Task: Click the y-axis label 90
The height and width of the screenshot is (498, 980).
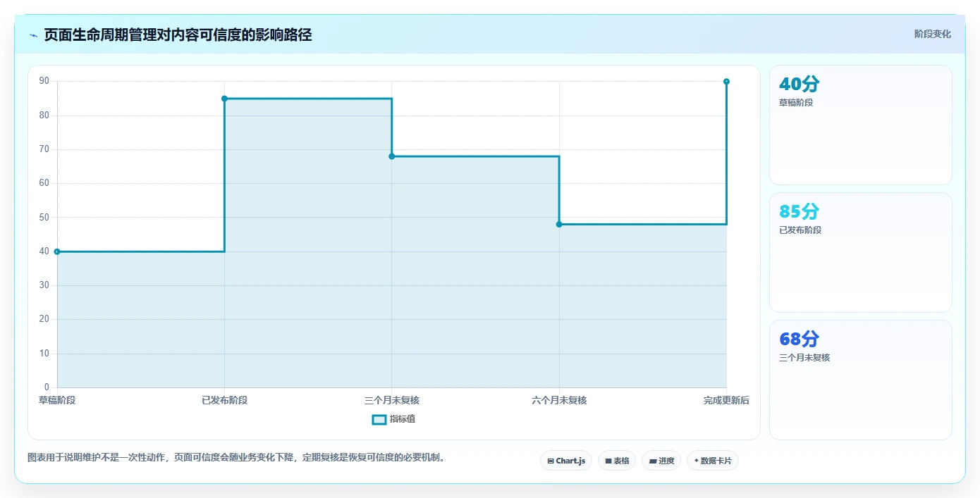Action: pyautogui.click(x=44, y=81)
